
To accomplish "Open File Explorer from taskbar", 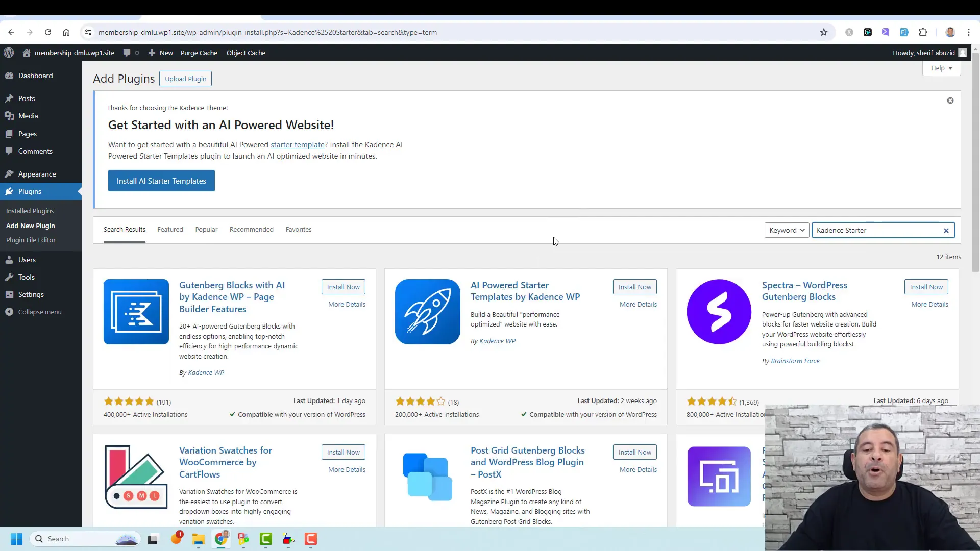I will pos(199,539).
